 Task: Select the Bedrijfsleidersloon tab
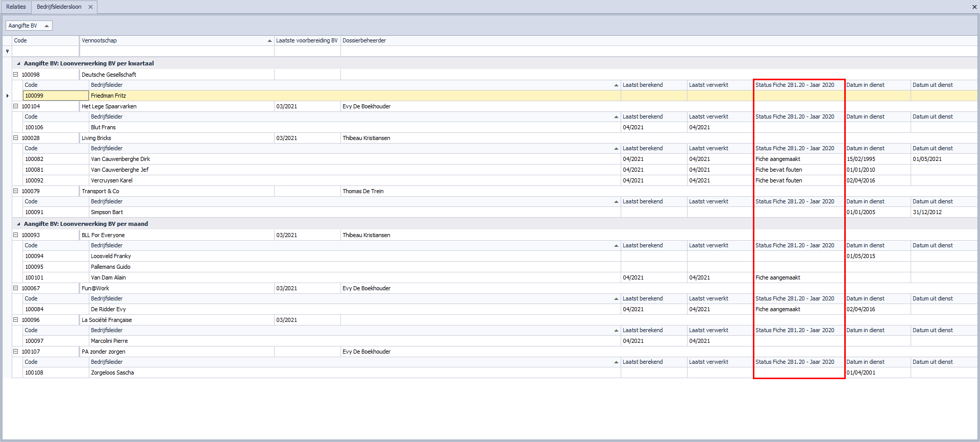point(59,7)
